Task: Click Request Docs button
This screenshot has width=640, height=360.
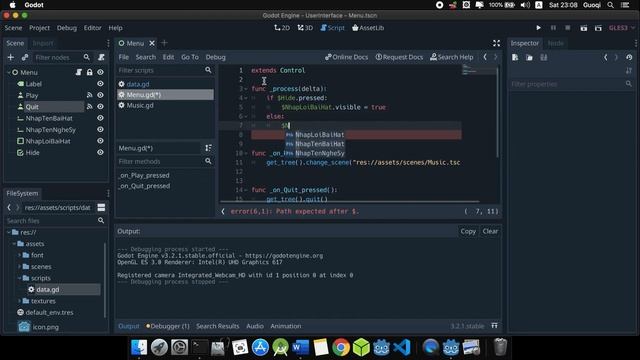Action: click(399, 57)
